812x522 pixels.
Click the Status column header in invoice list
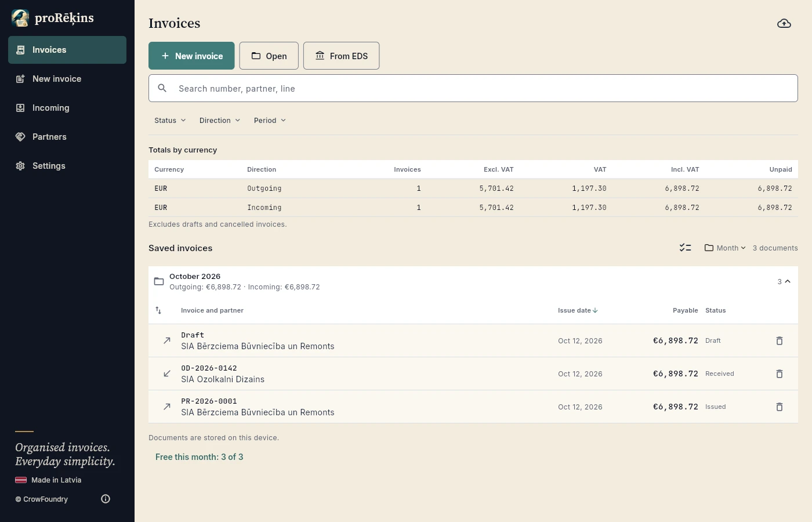coord(715,310)
